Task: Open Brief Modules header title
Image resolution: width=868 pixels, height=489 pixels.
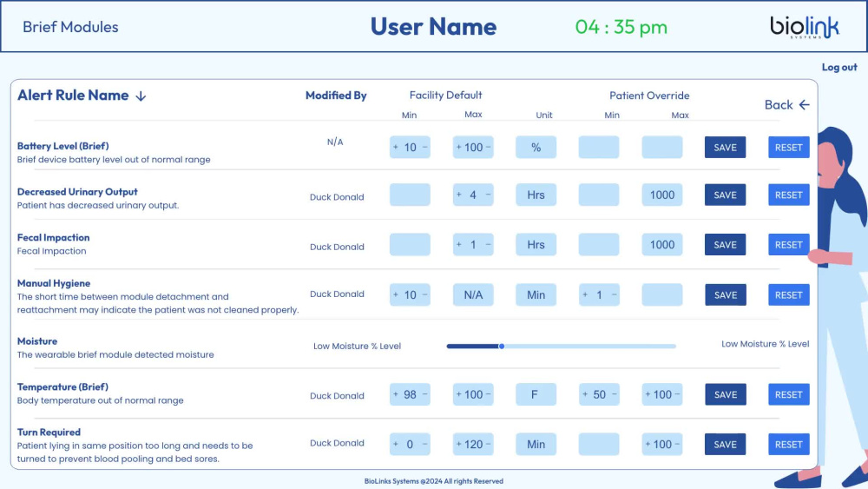Action: click(70, 27)
